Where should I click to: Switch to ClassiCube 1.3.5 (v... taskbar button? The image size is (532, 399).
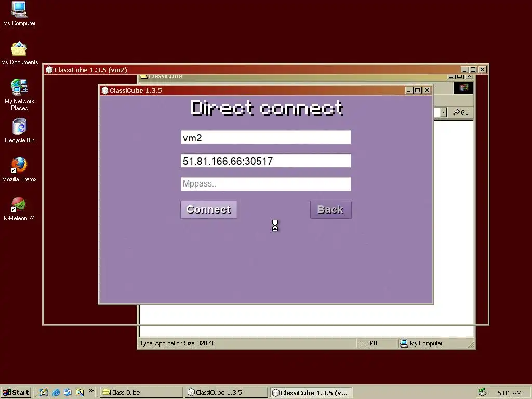tap(311, 393)
